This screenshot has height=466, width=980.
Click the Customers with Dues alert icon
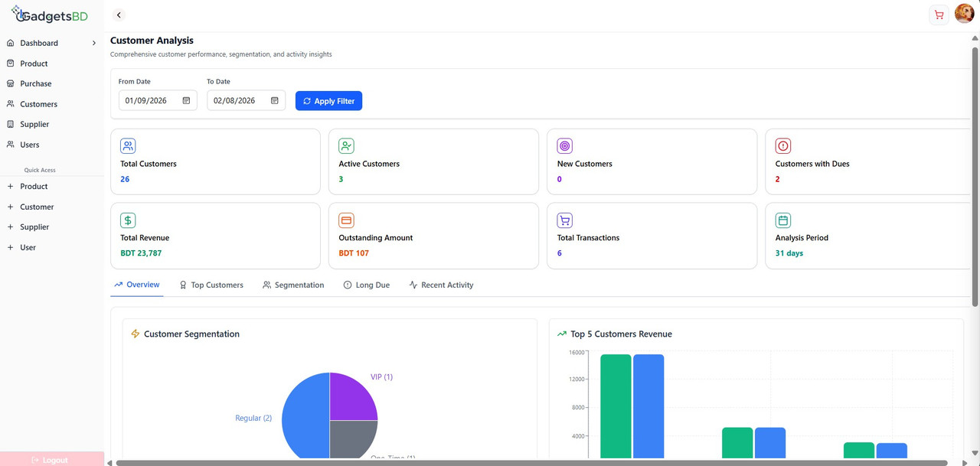coord(782,145)
